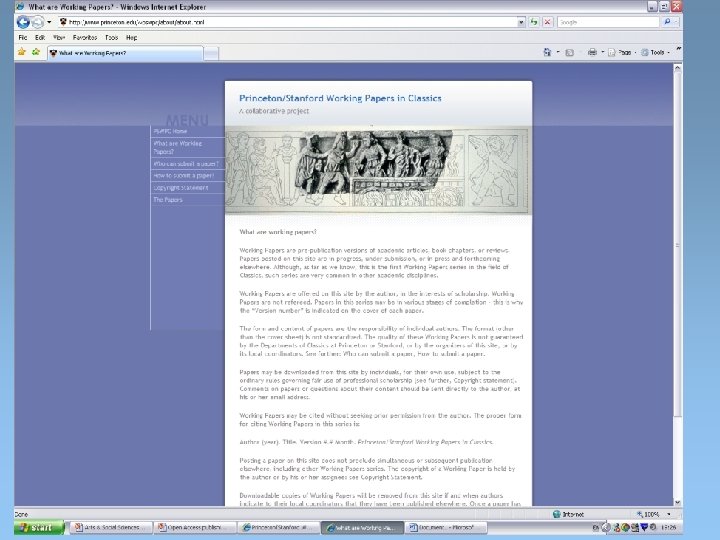720x540 pixels.
Task: Stop loading with the red X icon
Action: (x=547, y=22)
